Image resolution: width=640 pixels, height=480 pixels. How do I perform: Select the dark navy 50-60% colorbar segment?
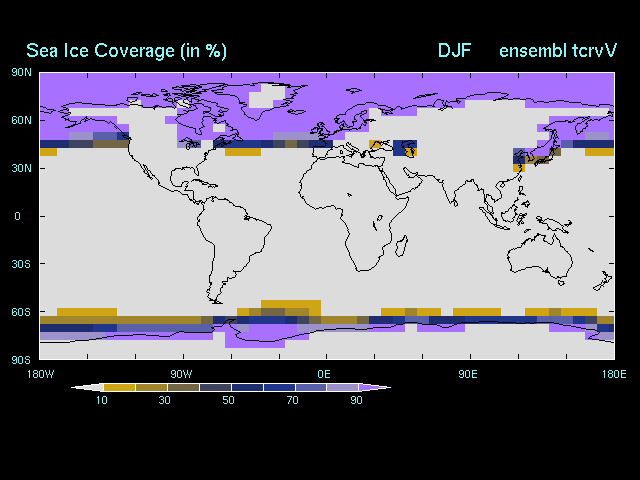tap(246, 387)
